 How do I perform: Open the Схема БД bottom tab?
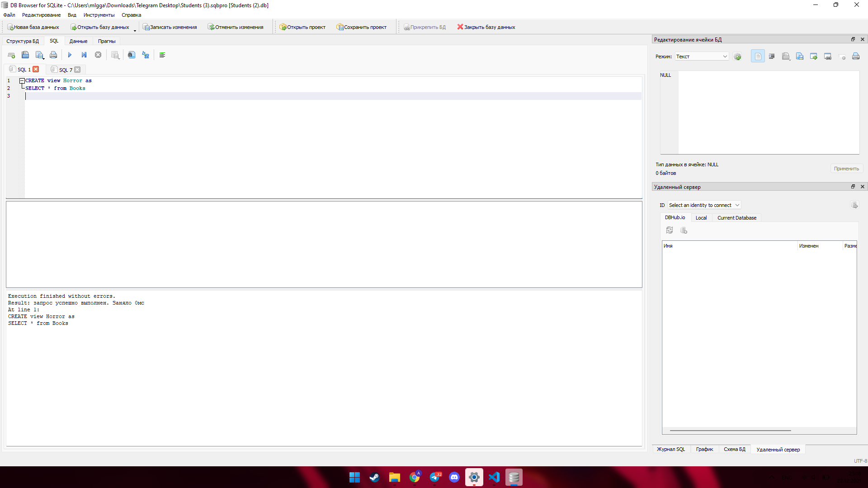(734, 449)
